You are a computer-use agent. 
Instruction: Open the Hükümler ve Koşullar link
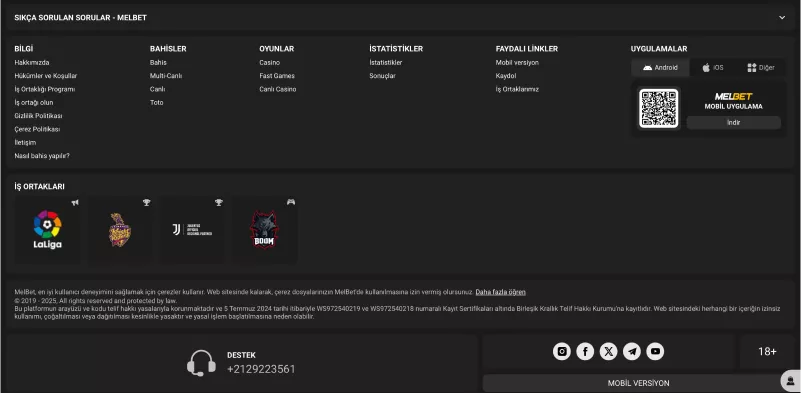pos(45,76)
